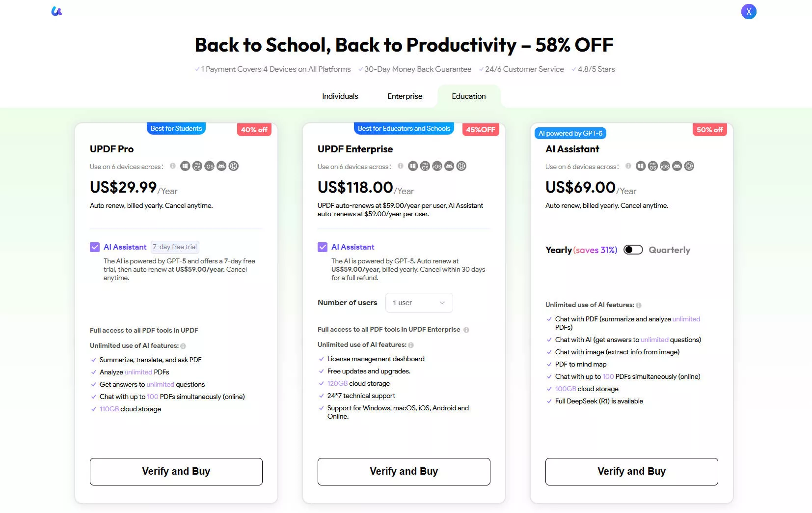Click Verify and Buy for UPDF Pro
Screen dimensions: 812x513
click(176, 471)
